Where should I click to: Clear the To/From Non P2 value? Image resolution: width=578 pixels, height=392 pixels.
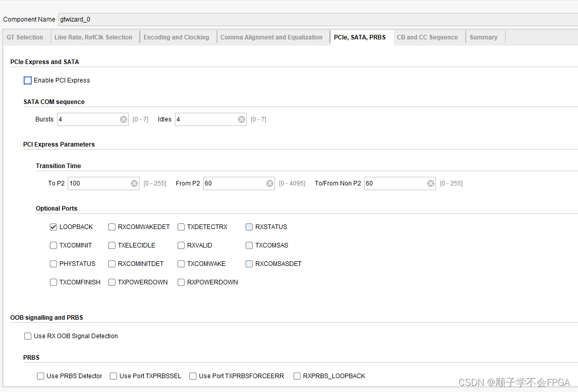[431, 183]
